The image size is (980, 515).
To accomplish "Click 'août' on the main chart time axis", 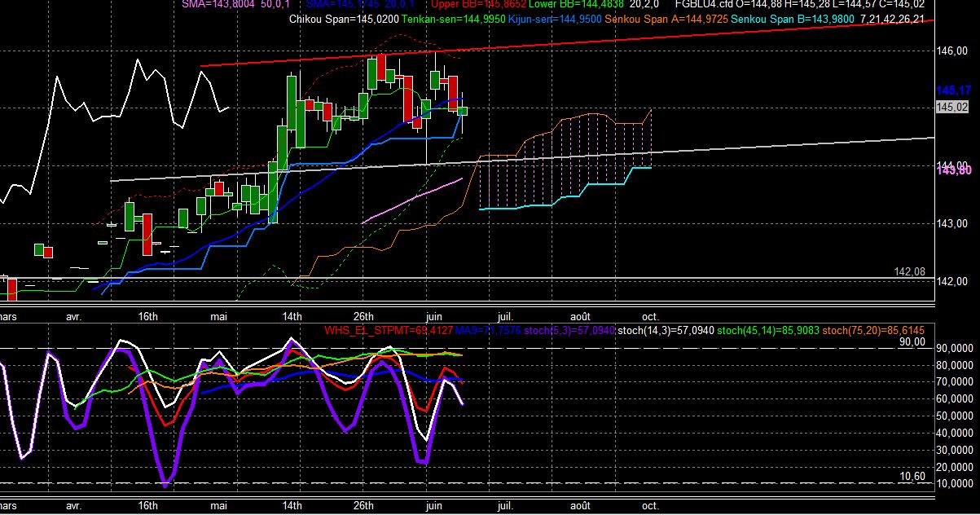I will tap(579, 316).
